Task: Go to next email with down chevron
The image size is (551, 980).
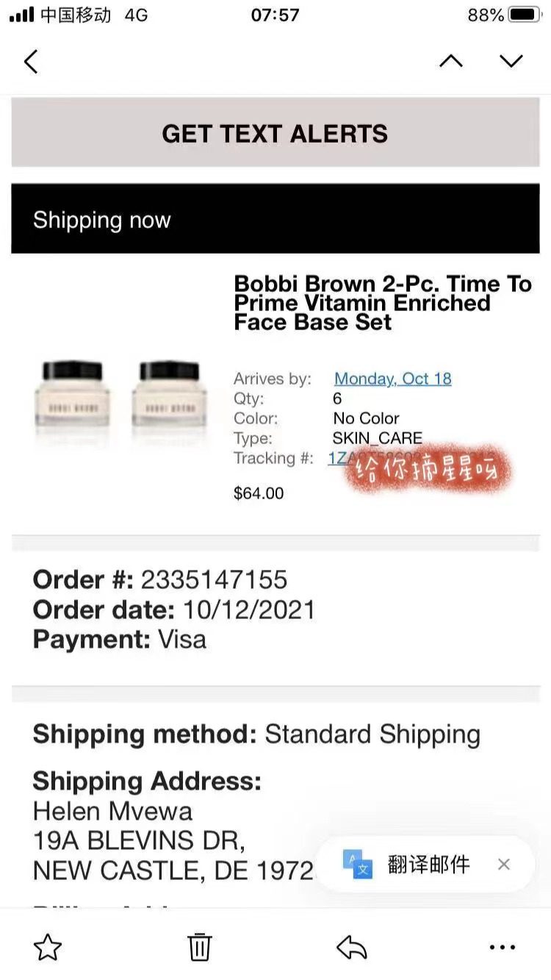Action: pos(511,62)
